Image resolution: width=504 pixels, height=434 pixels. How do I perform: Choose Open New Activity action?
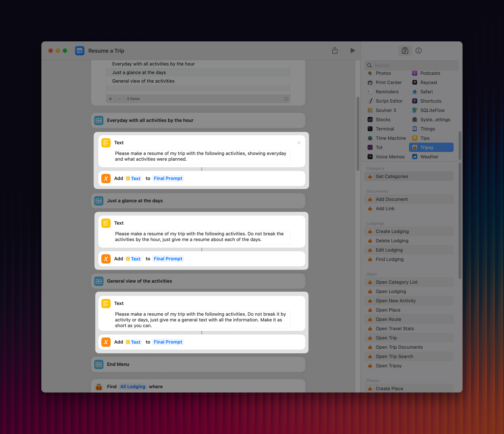pyautogui.click(x=409, y=301)
